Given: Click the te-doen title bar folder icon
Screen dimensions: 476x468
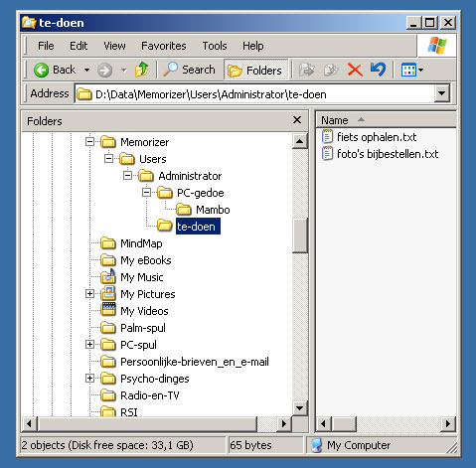Looking at the screenshot, I should coord(29,23).
